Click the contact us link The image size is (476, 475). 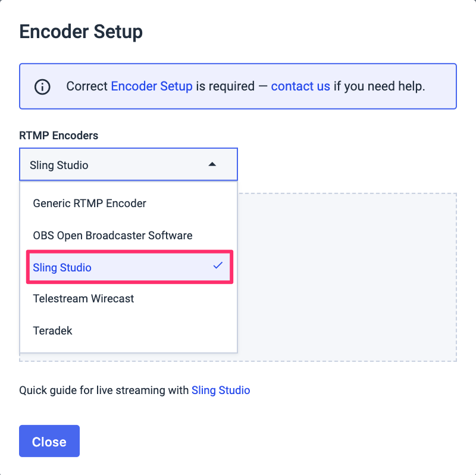(300, 86)
